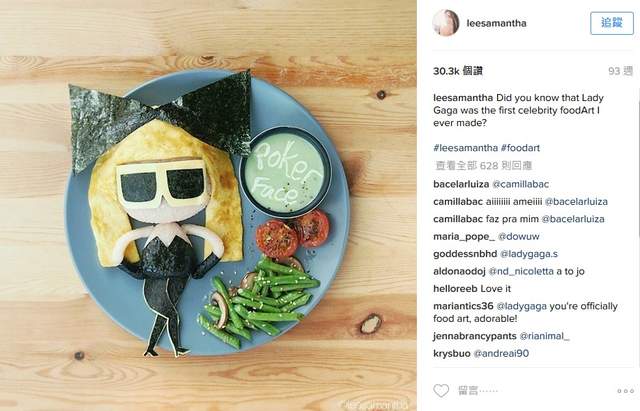The height and width of the screenshot is (411, 640).
Task: Open the leesamantha username in the header
Action: point(496,23)
